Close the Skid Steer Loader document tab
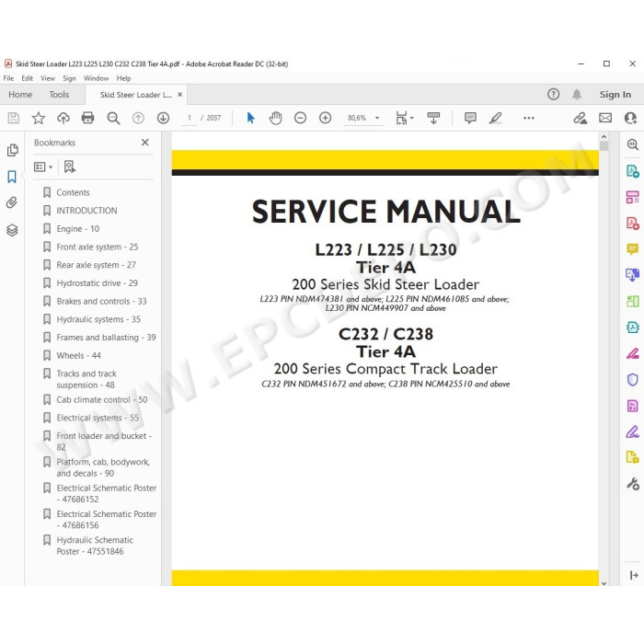The width and height of the screenshot is (644, 644). (x=180, y=95)
